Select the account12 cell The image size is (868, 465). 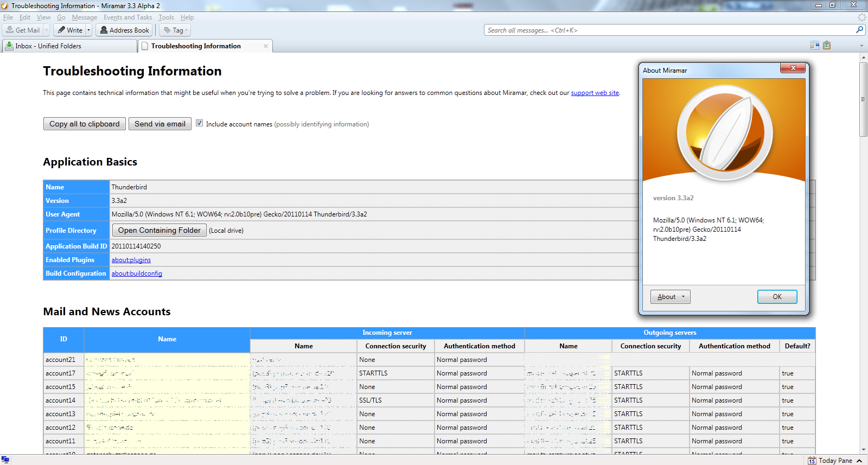click(x=63, y=428)
